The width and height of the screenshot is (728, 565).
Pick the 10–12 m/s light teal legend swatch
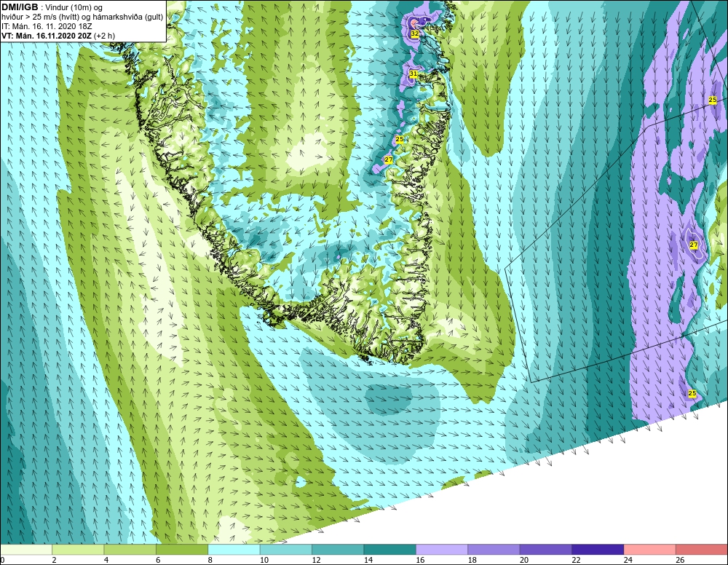click(x=286, y=550)
